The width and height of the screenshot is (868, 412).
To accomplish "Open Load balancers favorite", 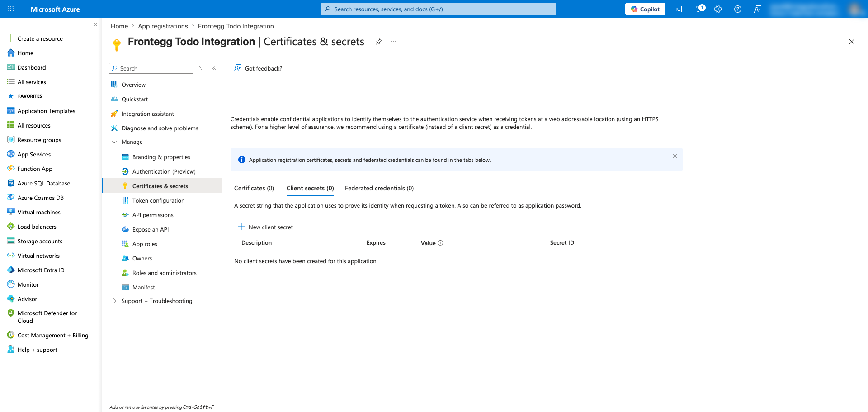I will coord(32,227).
